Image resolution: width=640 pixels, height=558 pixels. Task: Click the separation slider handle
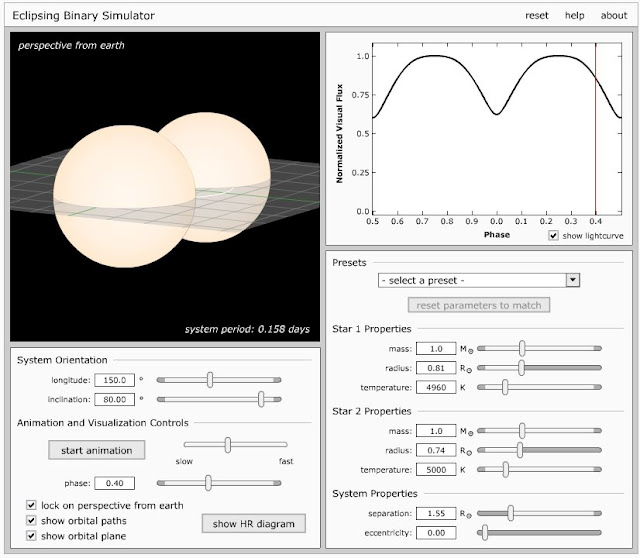pyautogui.click(x=510, y=513)
